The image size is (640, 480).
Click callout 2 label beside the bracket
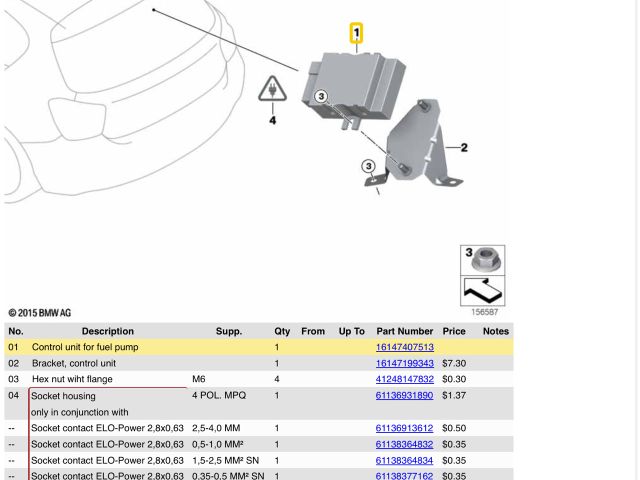click(x=463, y=147)
